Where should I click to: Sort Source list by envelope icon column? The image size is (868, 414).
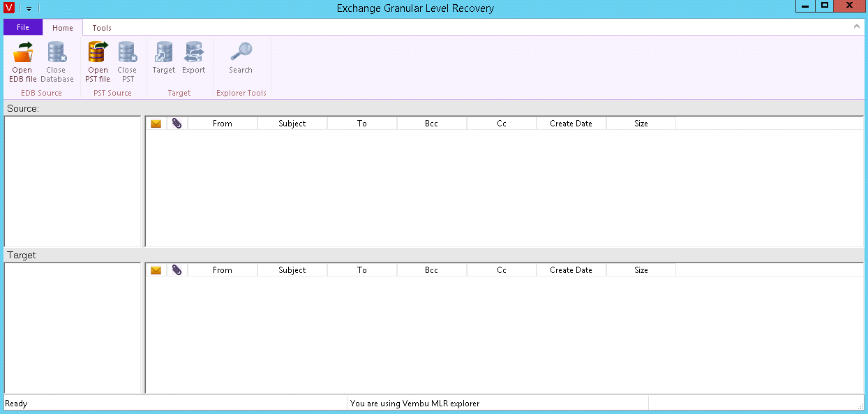click(156, 124)
